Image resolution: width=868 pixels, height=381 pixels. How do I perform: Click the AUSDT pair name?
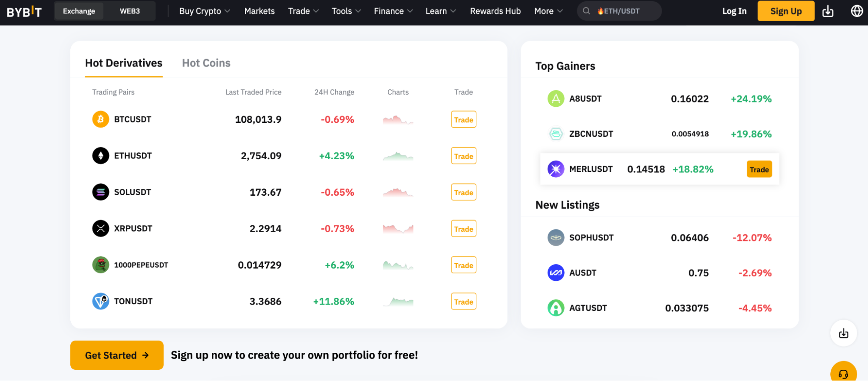point(583,273)
